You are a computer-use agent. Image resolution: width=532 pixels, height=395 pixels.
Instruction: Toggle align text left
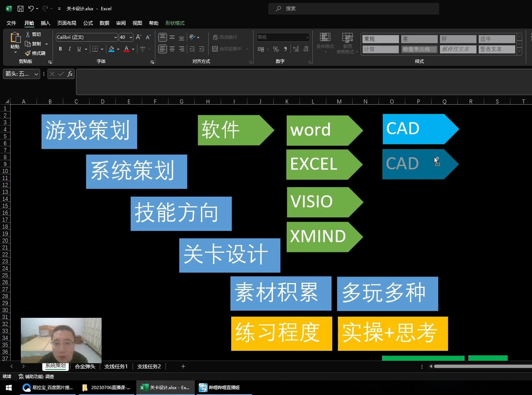(163, 49)
